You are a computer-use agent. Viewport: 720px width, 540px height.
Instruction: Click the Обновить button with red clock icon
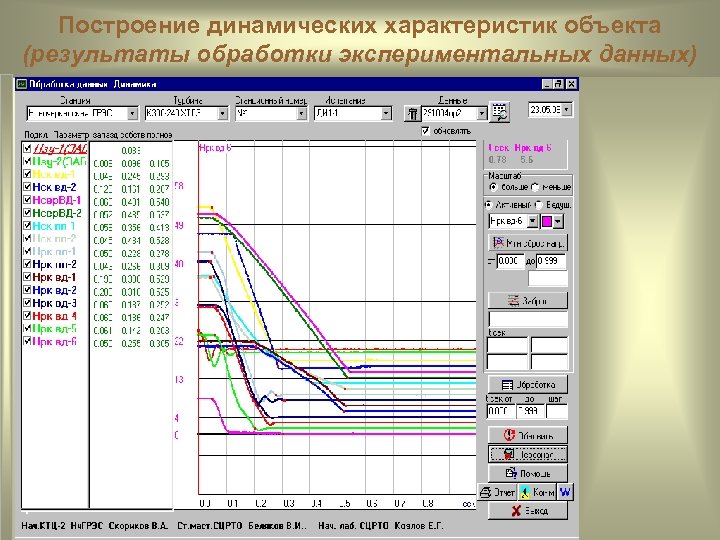(x=528, y=435)
